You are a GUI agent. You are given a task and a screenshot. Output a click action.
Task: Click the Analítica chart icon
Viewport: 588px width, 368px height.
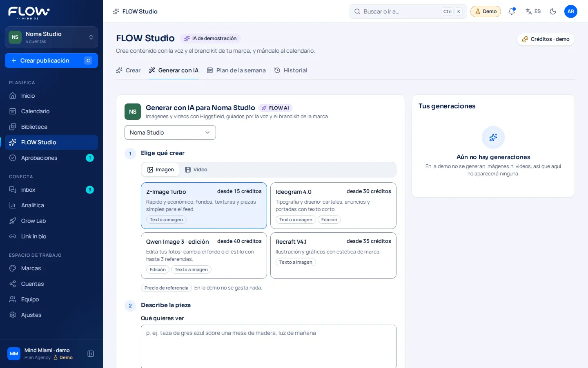coord(13,205)
